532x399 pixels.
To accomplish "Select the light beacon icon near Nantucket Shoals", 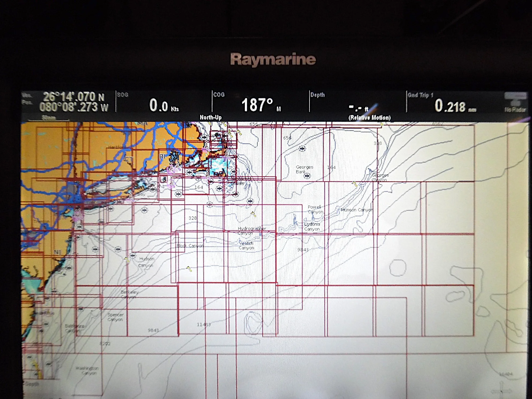I will coord(227,153).
